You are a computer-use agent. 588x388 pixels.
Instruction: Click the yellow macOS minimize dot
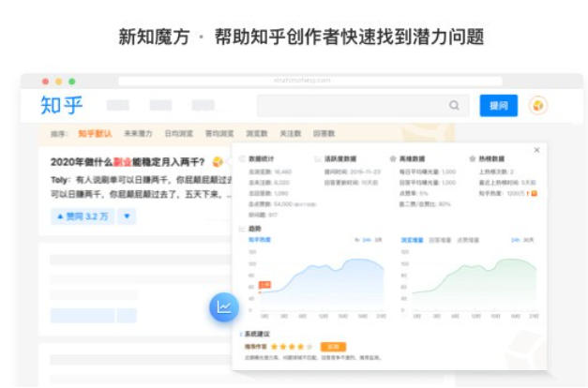coord(58,82)
